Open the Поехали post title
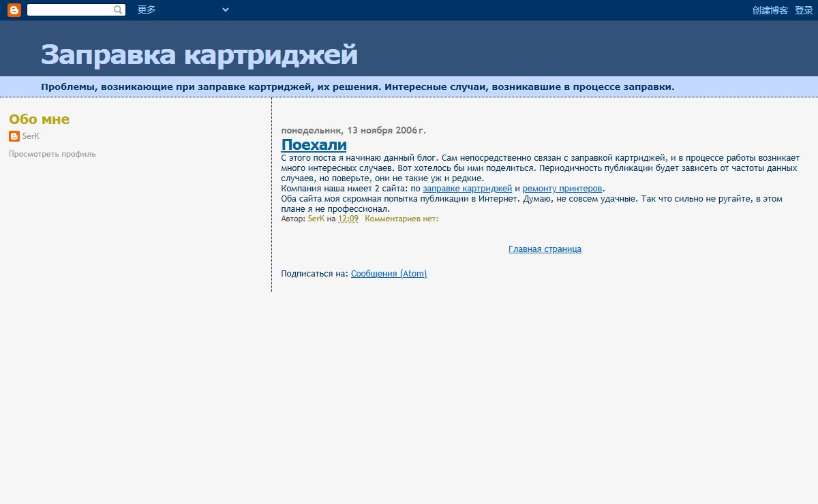Viewport: 818px width, 504px height. point(314,145)
